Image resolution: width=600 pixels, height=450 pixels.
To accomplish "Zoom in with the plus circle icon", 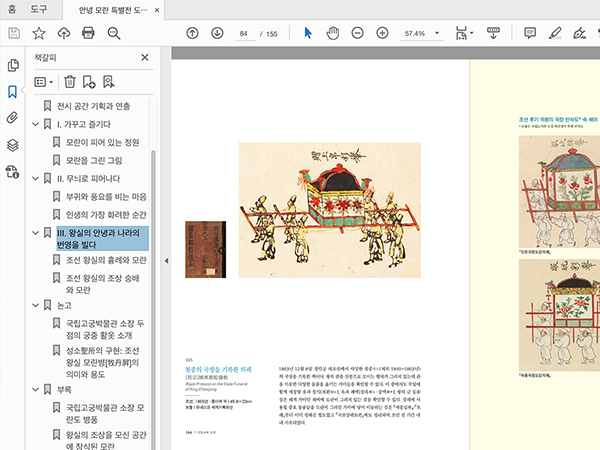I will 382,33.
